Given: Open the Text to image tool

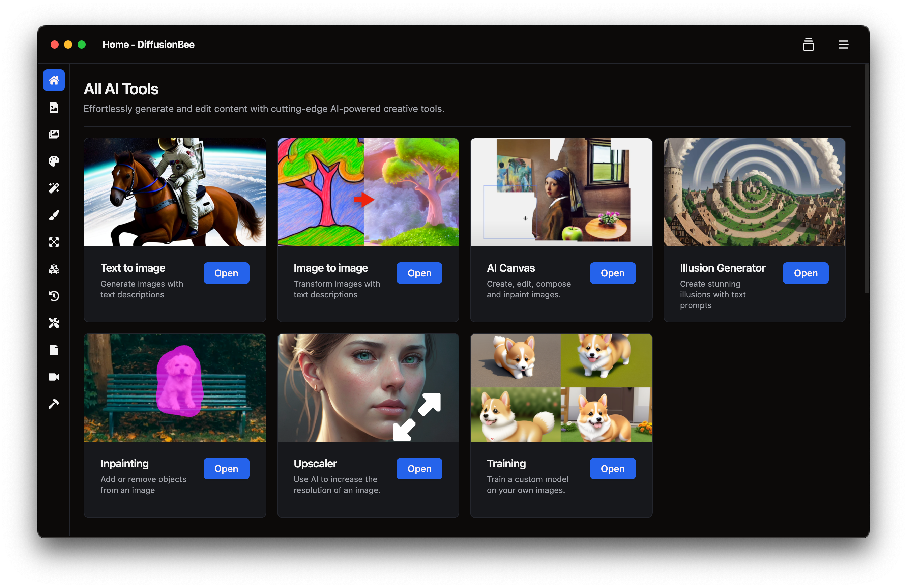Looking at the screenshot, I should pyautogui.click(x=226, y=273).
